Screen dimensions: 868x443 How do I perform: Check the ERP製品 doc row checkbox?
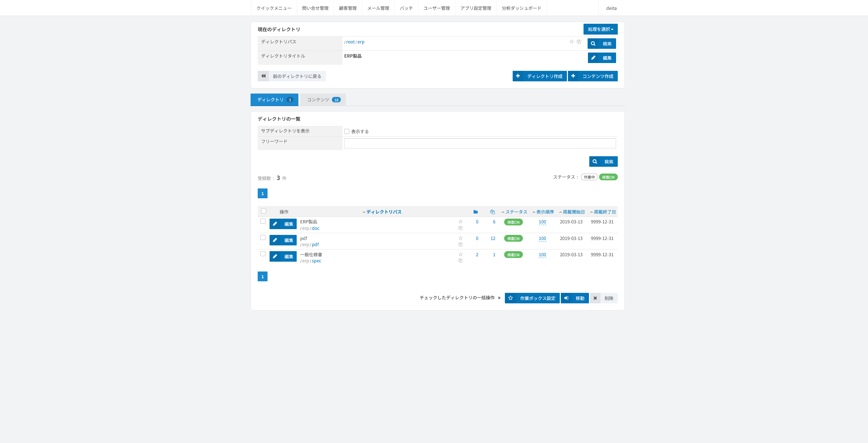[x=263, y=221]
